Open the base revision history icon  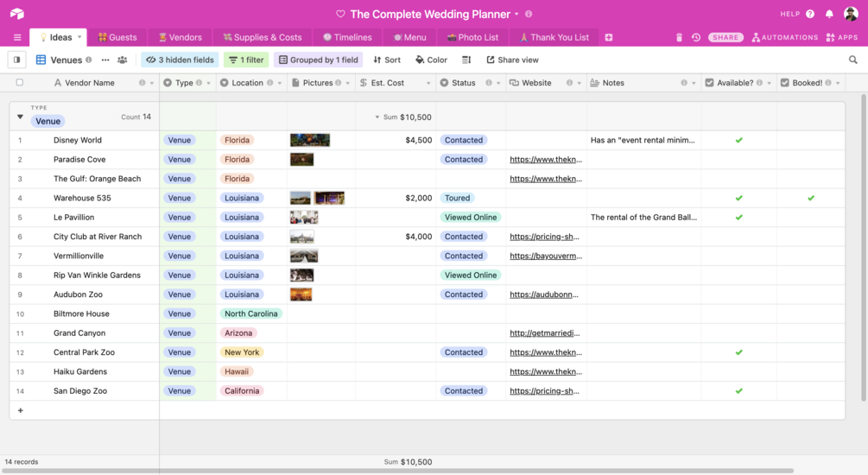click(x=696, y=37)
